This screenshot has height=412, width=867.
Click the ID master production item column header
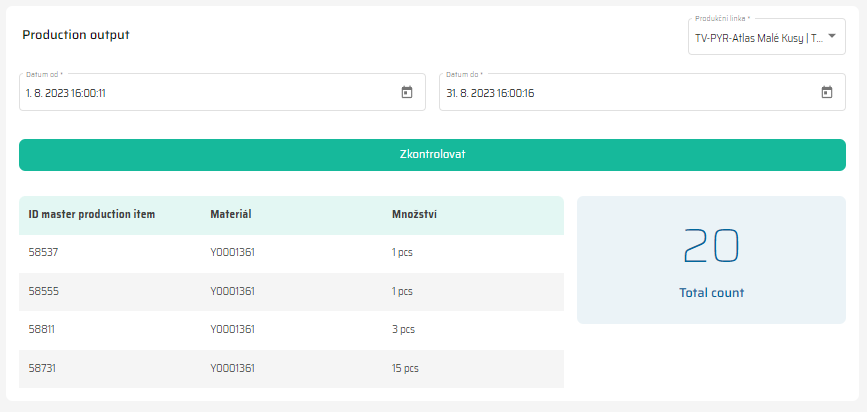(x=91, y=214)
